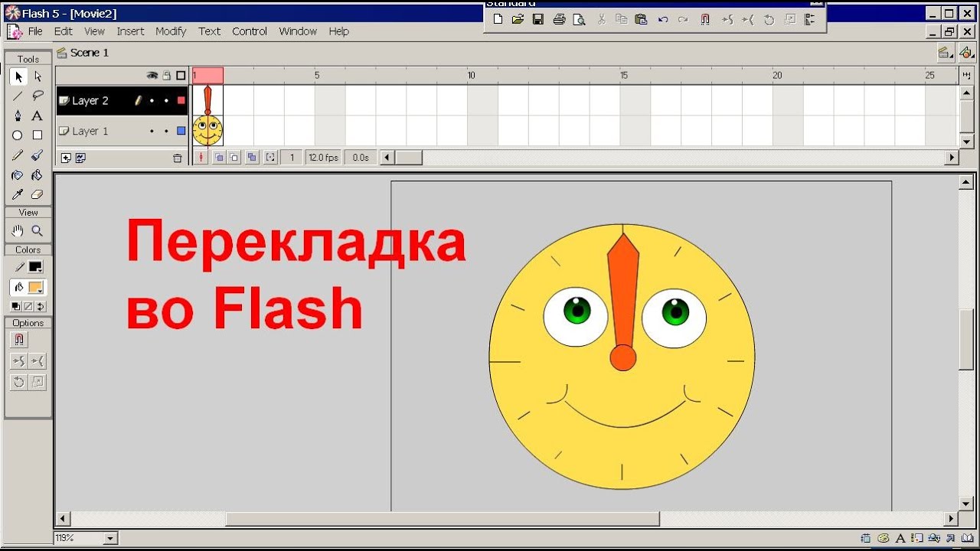Toggle Snap magnet in Standard toolbar
Screen dimensions: 980x551
tap(705, 20)
